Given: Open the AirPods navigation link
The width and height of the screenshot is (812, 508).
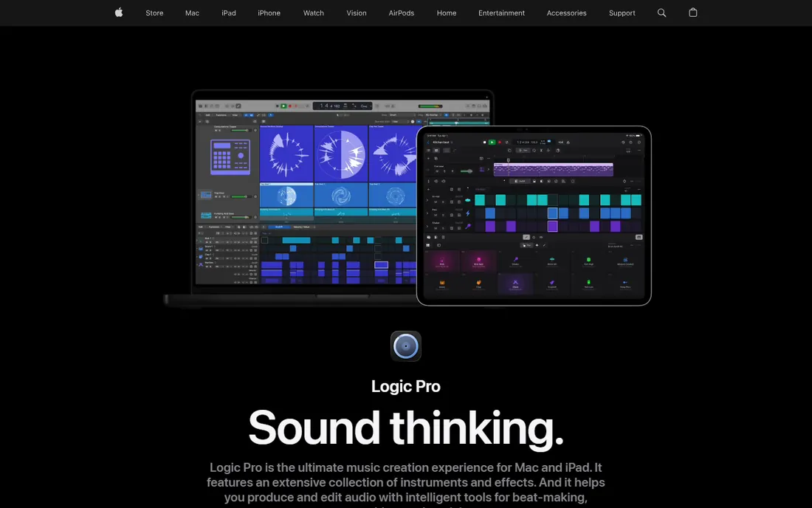Looking at the screenshot, I should coord(402,13).
